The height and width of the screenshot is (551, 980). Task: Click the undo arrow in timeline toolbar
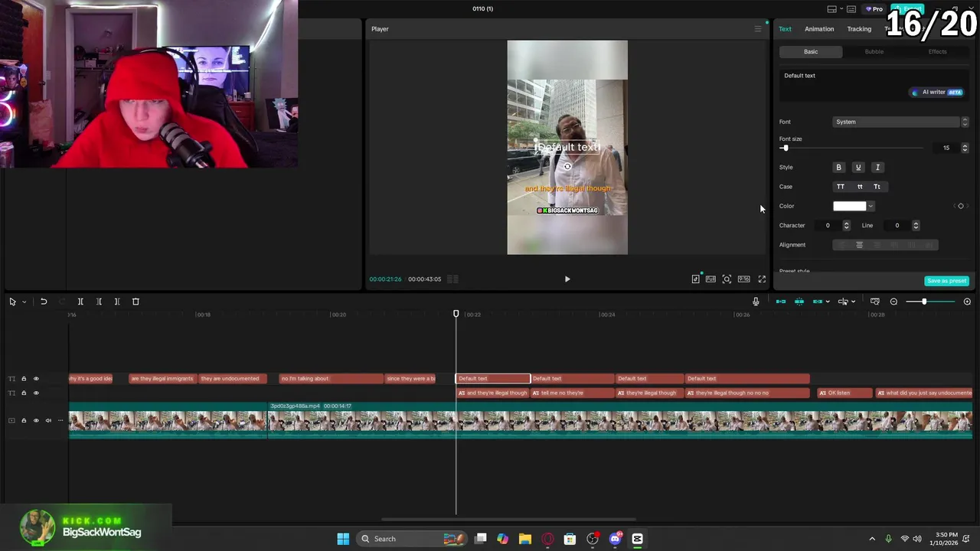point(44,302)
